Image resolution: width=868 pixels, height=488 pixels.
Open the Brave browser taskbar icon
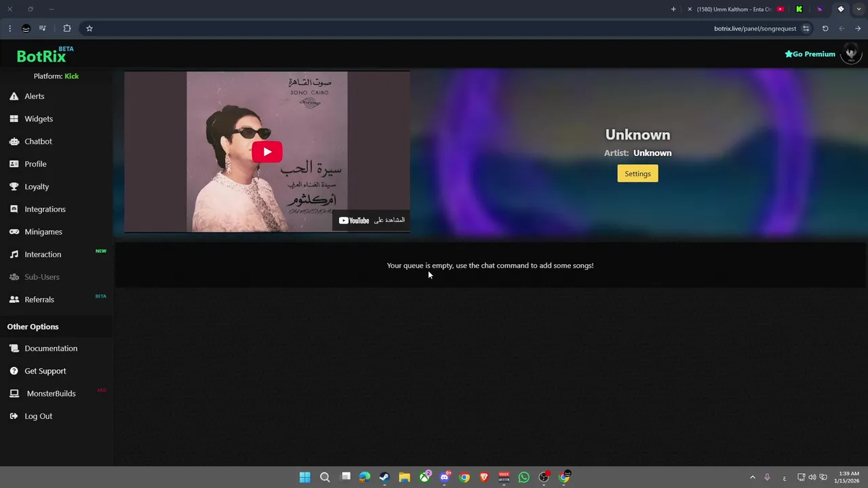point(484,477)
